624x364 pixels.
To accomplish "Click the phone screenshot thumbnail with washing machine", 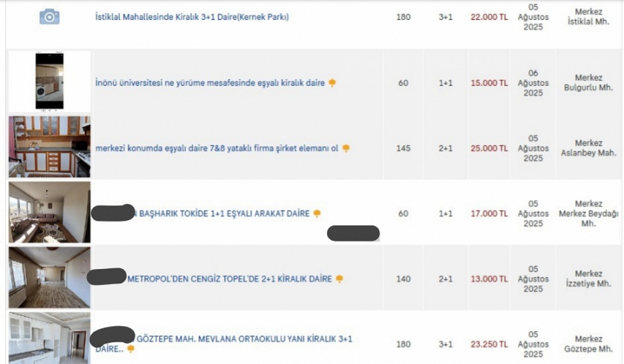I will tap(49, 81).
